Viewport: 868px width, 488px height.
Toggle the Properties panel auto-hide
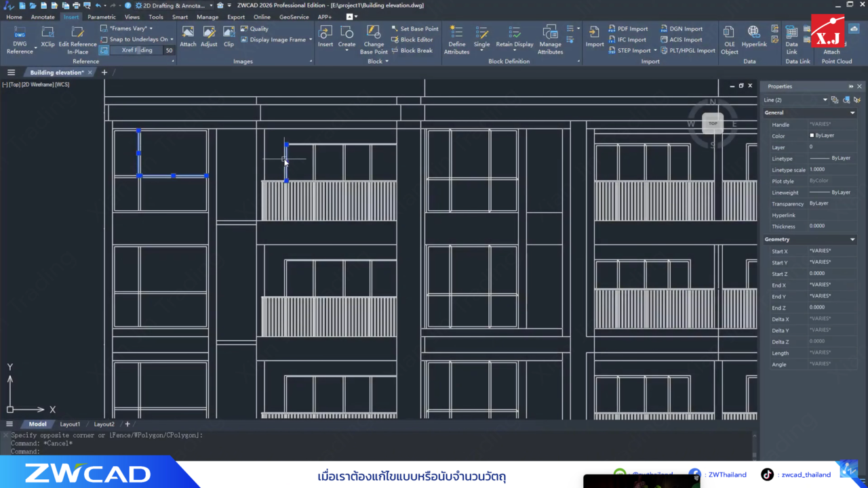pyautogui.click(x=850, y=86)
